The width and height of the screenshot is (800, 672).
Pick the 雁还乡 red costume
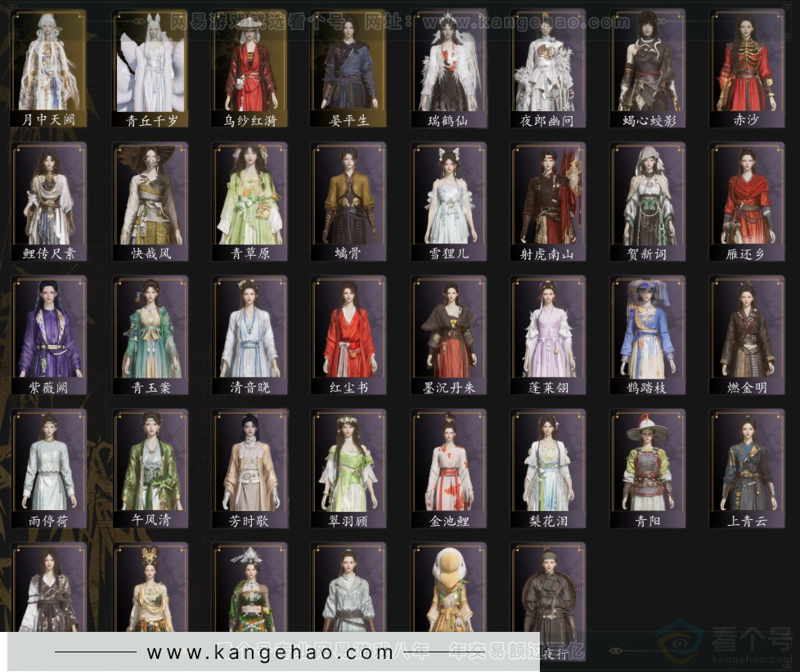click(x=747, y=201)
